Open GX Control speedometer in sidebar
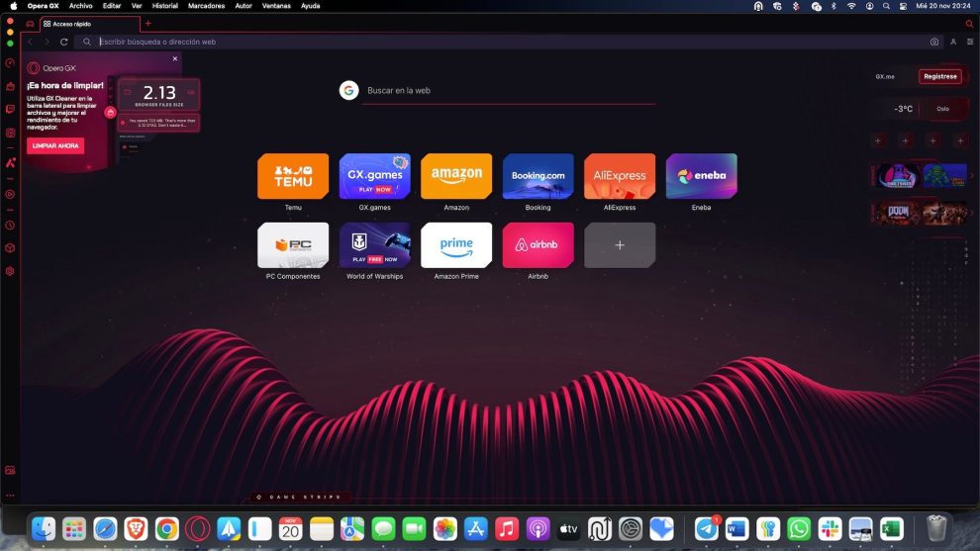The height and width of the screenshot is (551, 980). (x=10, y=63)
